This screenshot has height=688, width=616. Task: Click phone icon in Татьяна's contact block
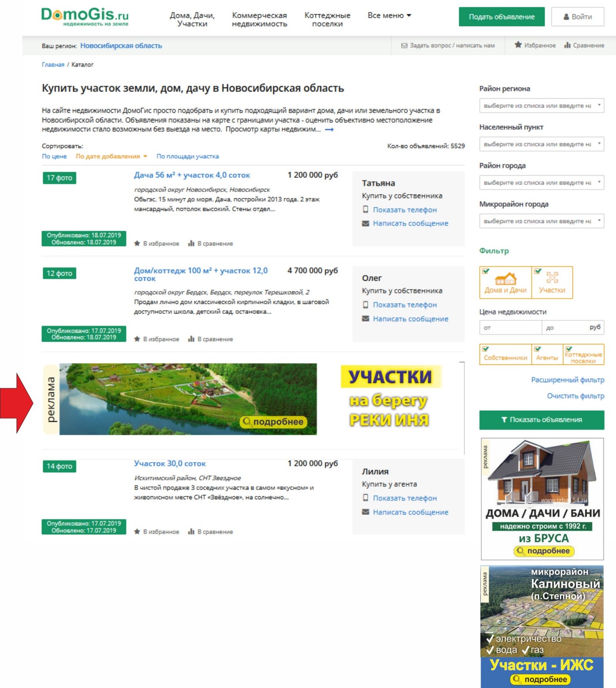tap(366, 210)
